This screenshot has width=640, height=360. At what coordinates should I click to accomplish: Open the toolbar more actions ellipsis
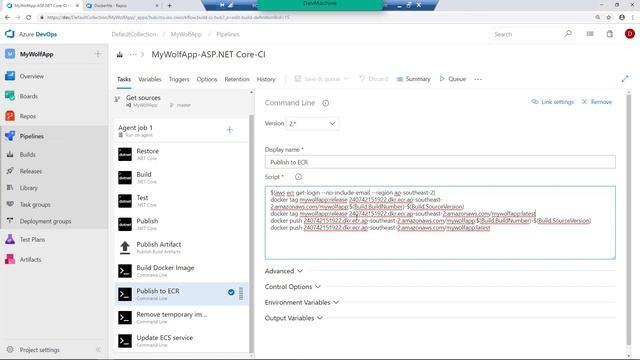478,79
